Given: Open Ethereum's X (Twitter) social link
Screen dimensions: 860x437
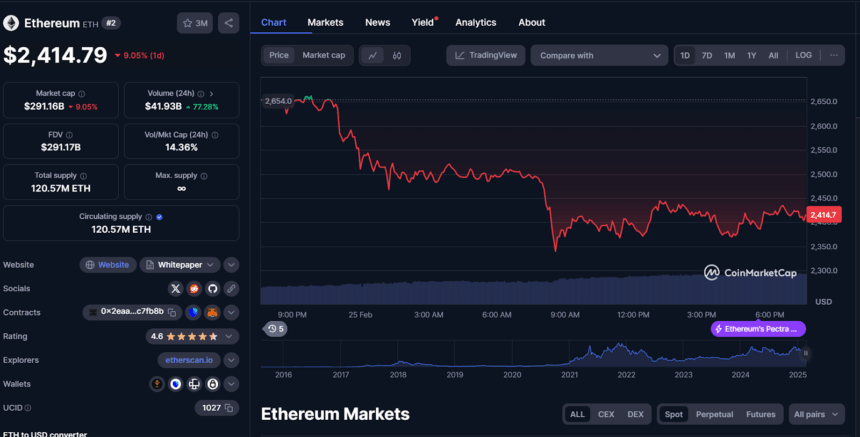Looking at the screenshot, I should point(176,288).
